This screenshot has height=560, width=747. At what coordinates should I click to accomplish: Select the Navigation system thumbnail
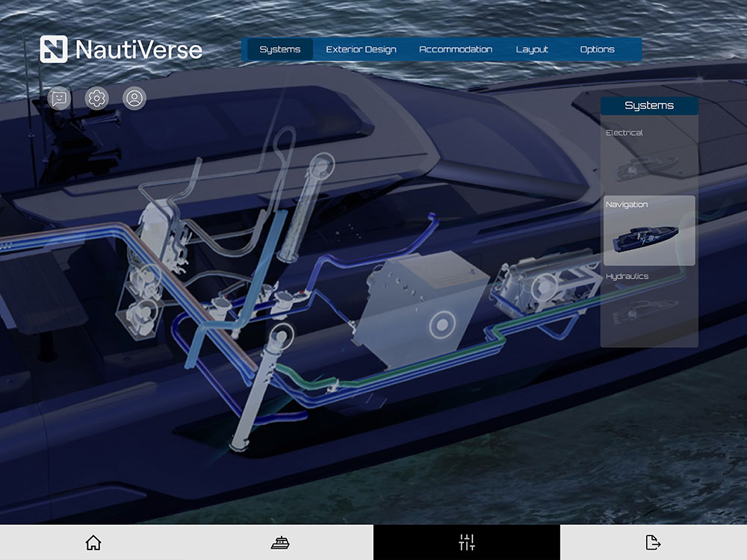(x=649, y=231)
